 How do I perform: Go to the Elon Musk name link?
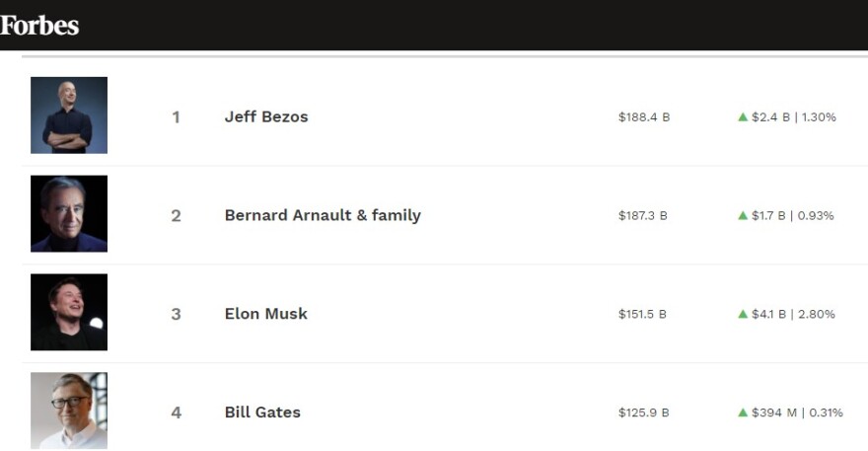[x=266, y=314]
